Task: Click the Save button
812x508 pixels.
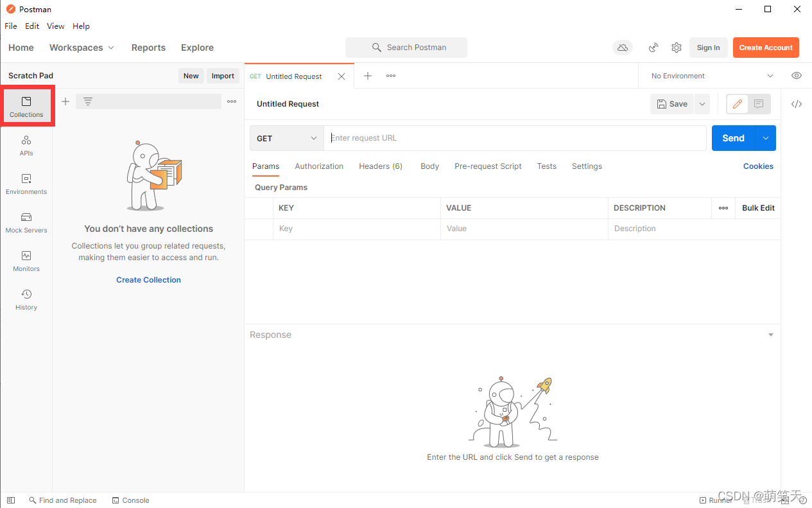Action: tap(672, 104)
